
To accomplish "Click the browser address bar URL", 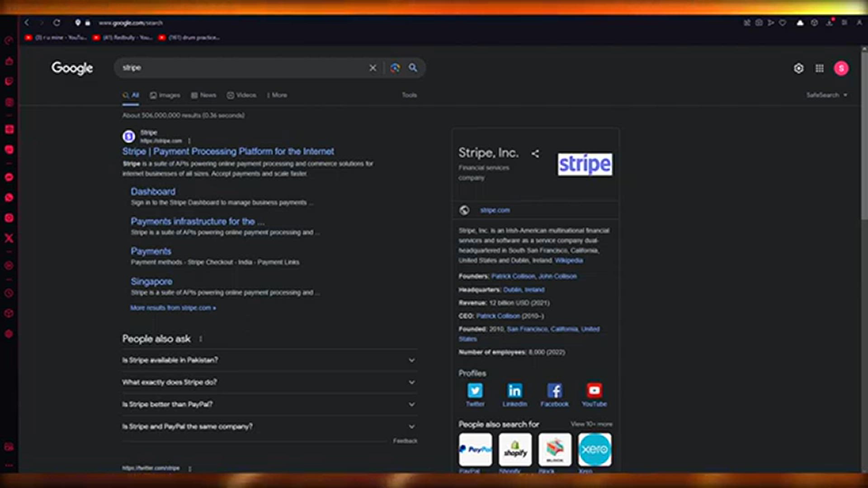I will [x=131, y=23].
